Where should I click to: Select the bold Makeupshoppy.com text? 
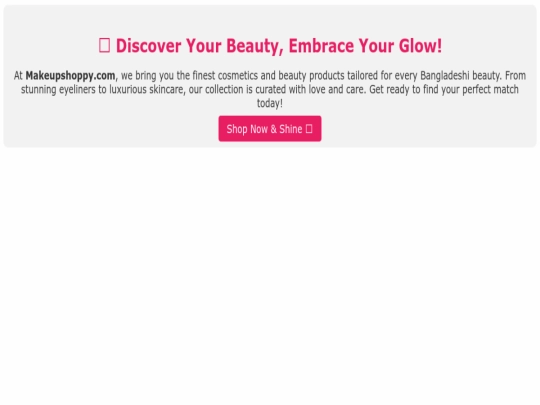(x=70, y=75)
